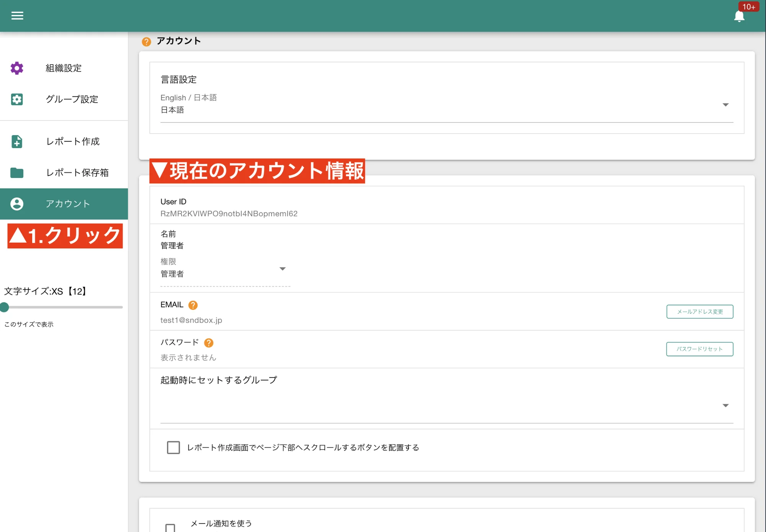
Task: Click the アカウント person icon
Action: (17, 204)
